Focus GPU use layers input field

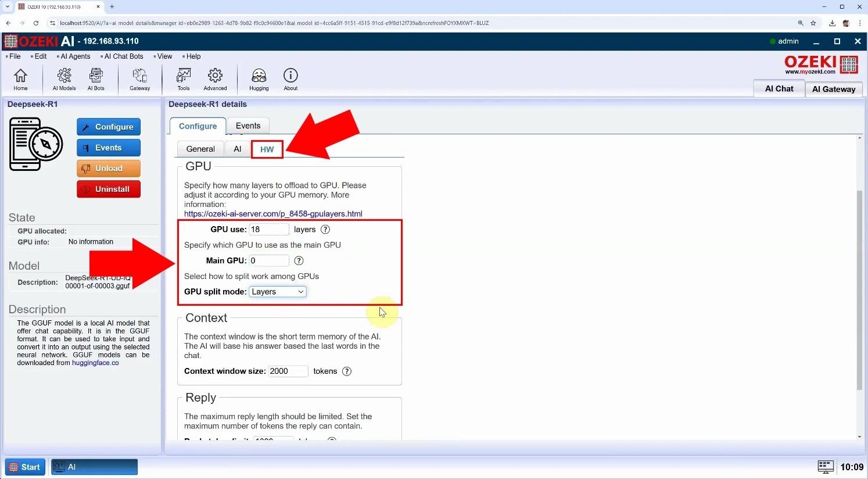click(269, 230)
